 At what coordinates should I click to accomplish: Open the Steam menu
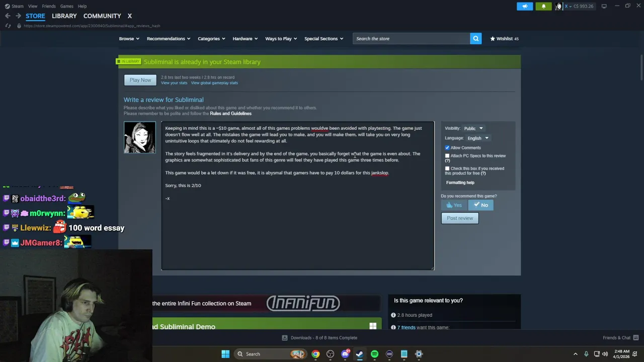coord(18,6)
